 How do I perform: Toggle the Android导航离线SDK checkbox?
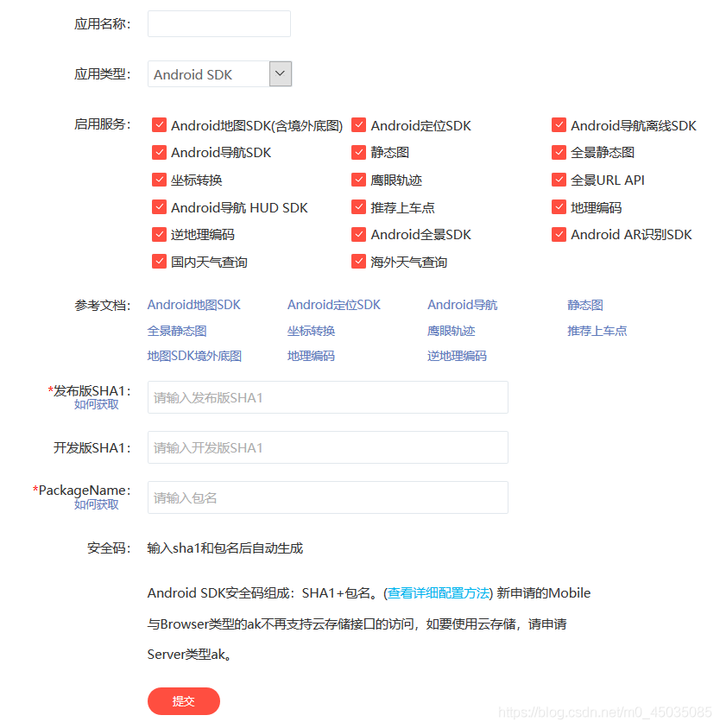point(559,125)
